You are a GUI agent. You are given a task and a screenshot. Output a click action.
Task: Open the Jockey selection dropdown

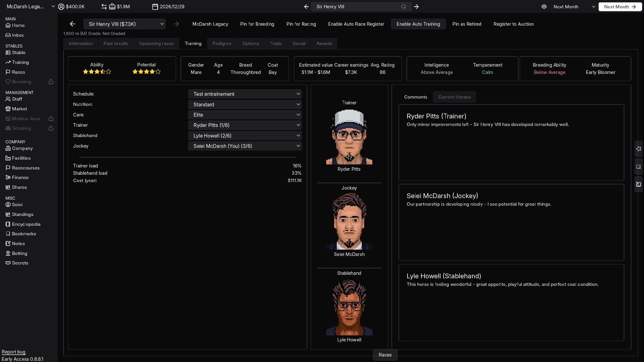[x=245, y=146]
